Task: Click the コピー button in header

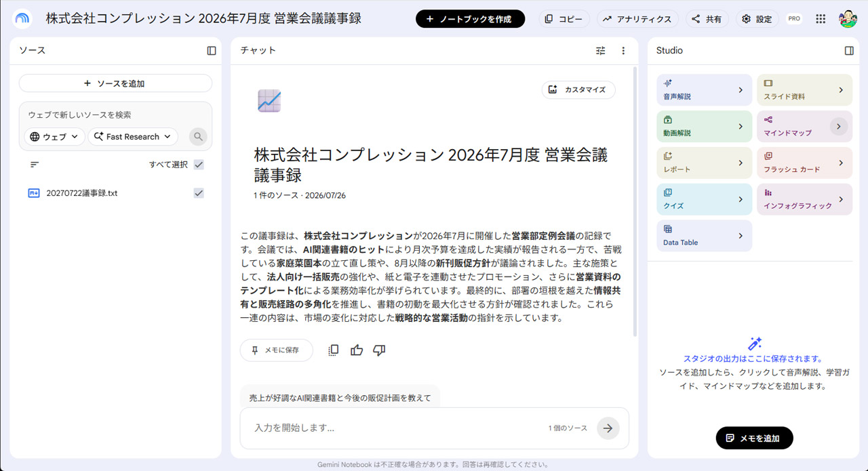Action: tap(564, 19)
